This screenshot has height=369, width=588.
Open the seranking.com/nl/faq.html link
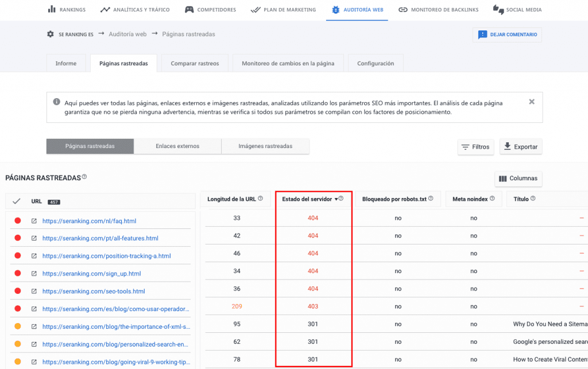coord(89,221)
